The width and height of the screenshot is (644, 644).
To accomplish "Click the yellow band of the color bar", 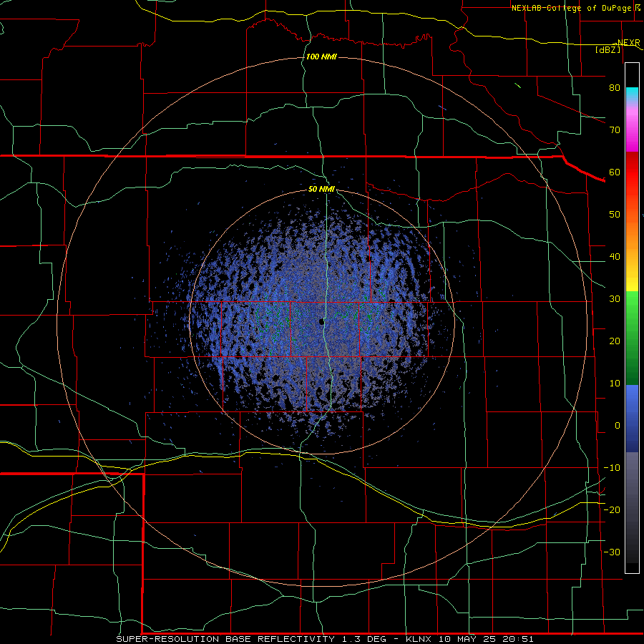I will point(632,283).
